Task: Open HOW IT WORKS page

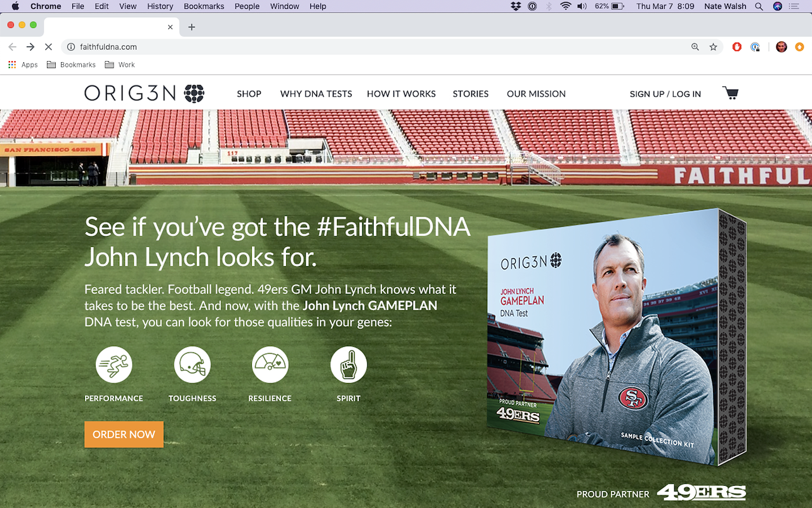Action: [401, 94]
